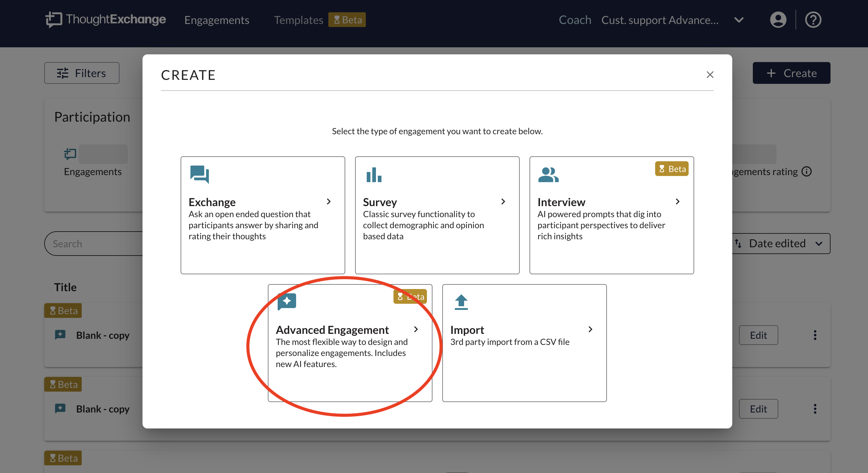Select the Survey engagement title
This screenshot has height=473, width=868.
(380, 202)
